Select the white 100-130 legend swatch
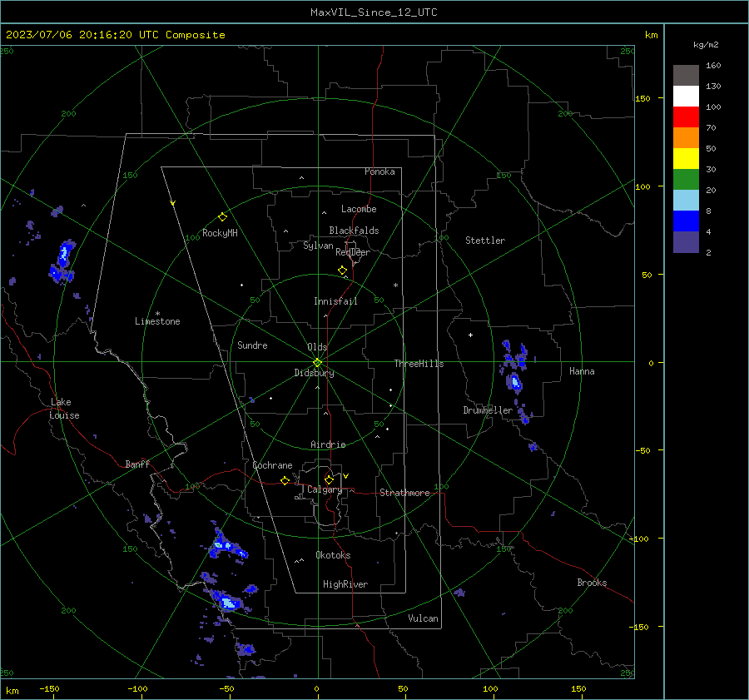Viewport: 749px width, 700px height. tap(686, 97)
